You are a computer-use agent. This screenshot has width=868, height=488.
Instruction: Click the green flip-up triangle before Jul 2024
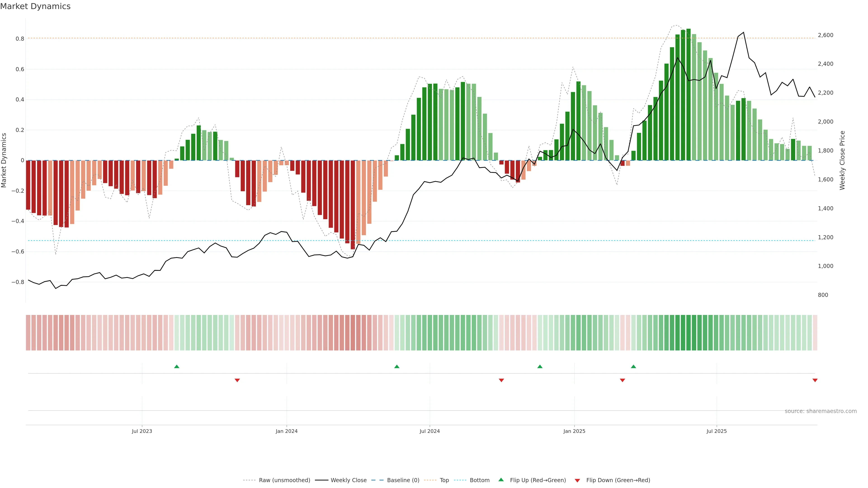[x=397, y=366]
